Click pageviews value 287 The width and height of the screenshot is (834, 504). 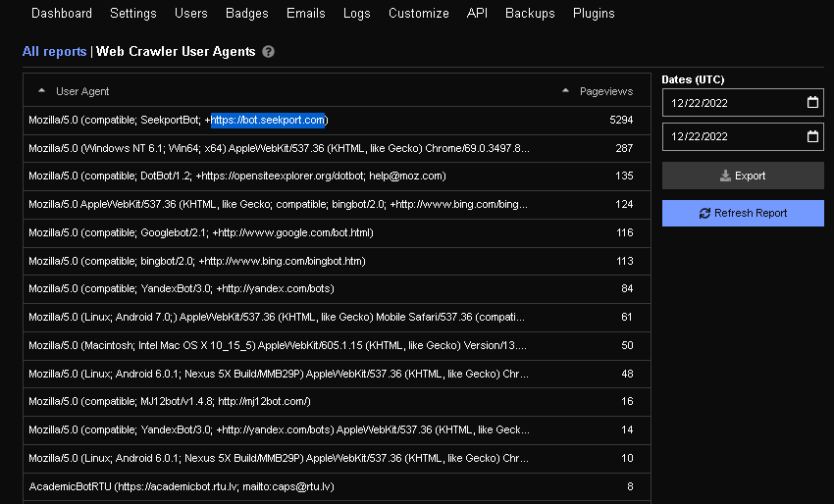point(624,148)
